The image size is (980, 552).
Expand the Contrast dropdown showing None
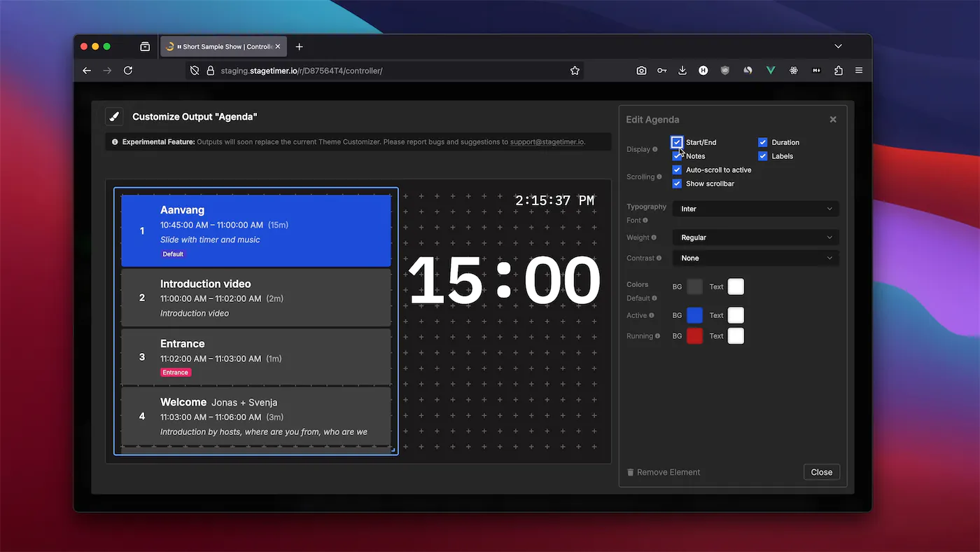point(755,258)
